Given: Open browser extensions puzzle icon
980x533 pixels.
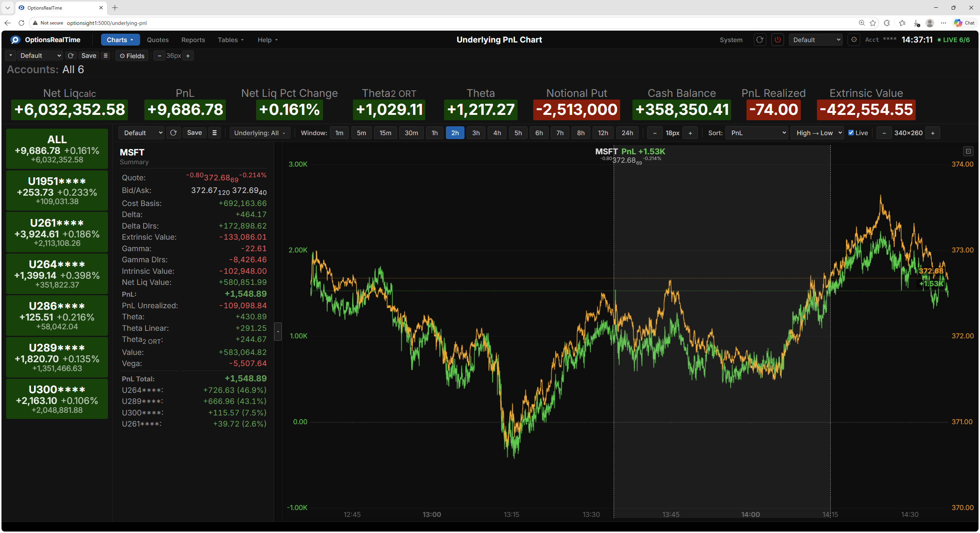Looking at the screenshot, I should click(887, 23).
